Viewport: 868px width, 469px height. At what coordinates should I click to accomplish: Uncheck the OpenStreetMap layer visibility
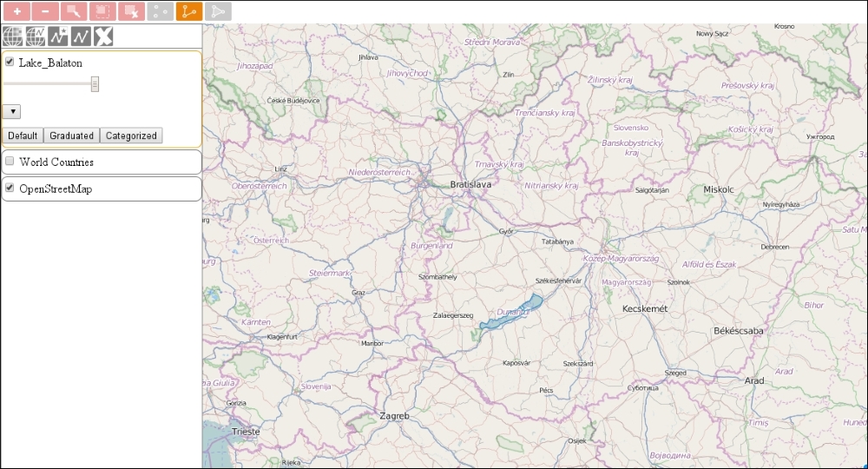(10, 188)
